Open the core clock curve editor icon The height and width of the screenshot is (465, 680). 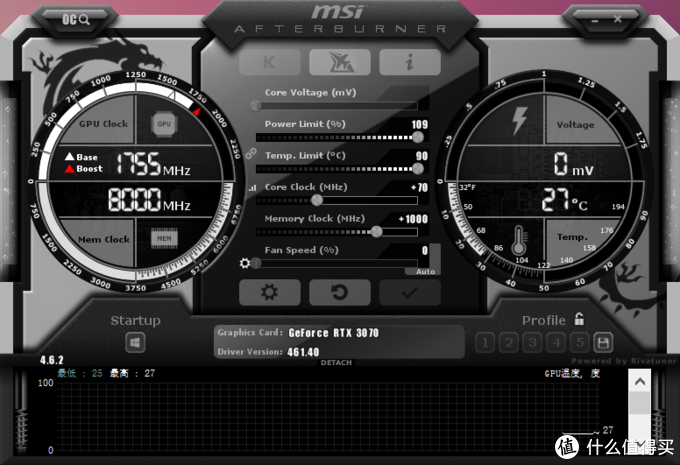(x=252, y=188)
